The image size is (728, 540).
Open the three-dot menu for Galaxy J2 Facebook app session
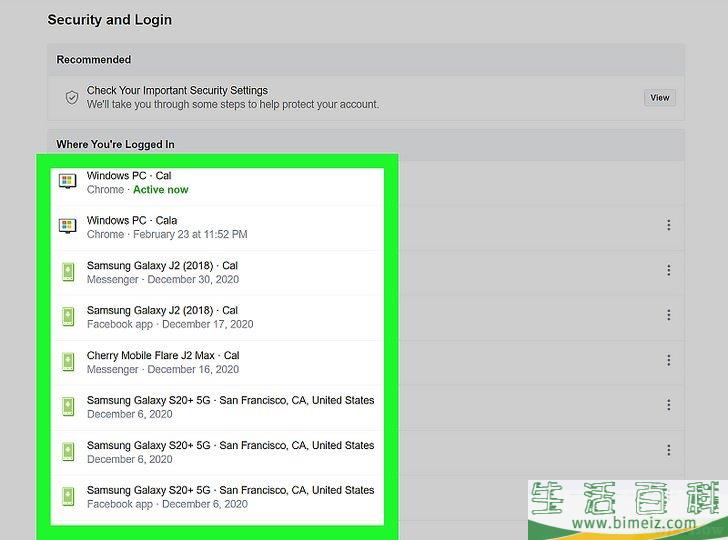coord(669,315)
